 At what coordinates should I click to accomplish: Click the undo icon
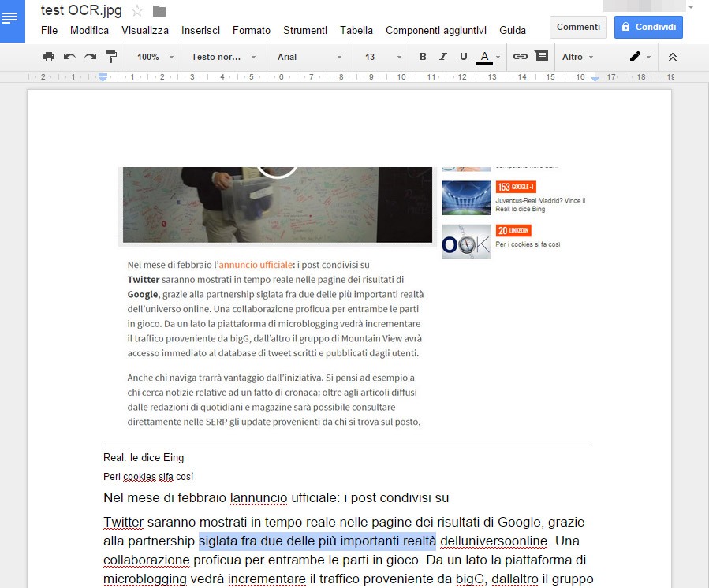70,57
